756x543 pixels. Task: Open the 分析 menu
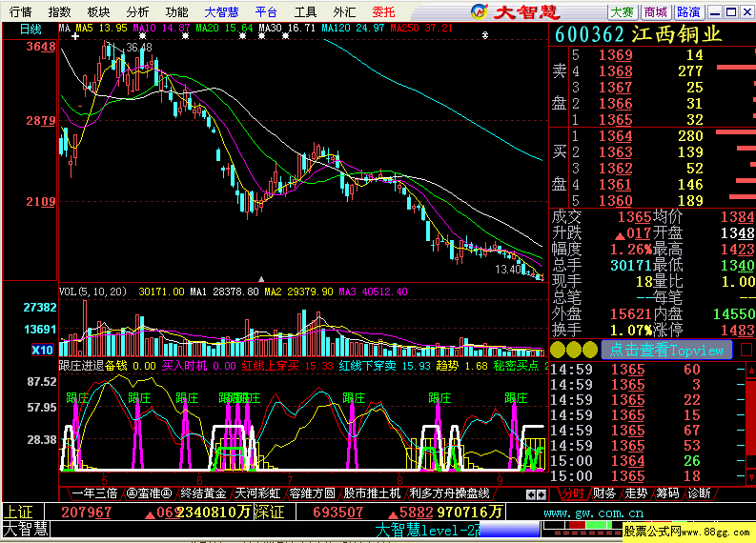pos(138,11)
